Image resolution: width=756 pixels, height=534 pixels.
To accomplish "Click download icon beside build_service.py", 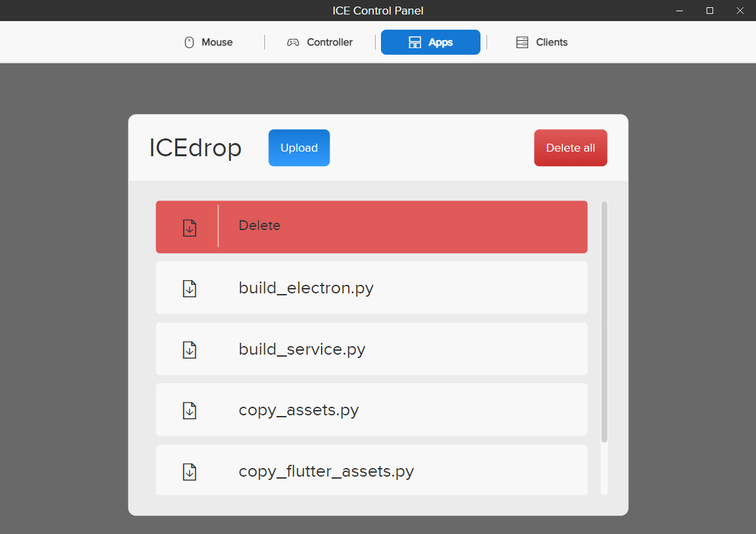I will [189, 349].
